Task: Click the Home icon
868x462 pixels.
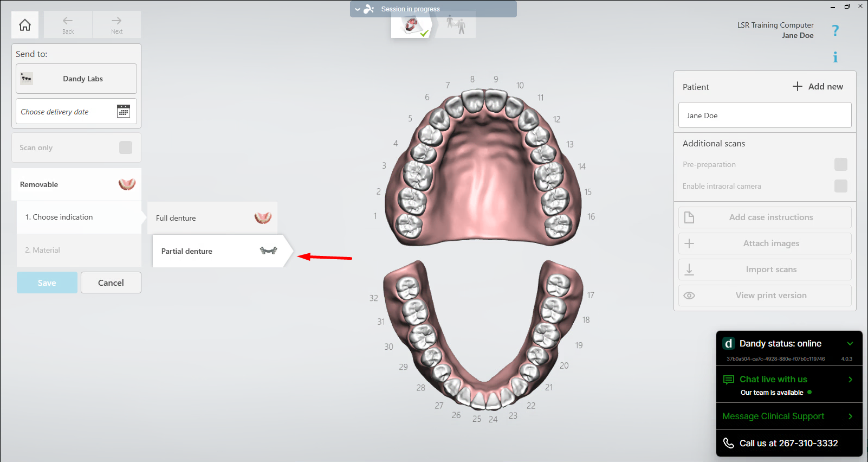Action: tap(25, 25)
